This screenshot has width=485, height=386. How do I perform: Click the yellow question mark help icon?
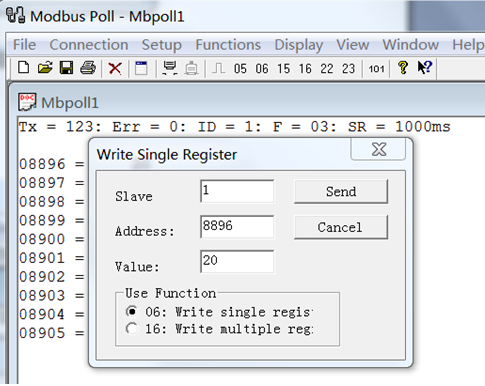[403, 68]
